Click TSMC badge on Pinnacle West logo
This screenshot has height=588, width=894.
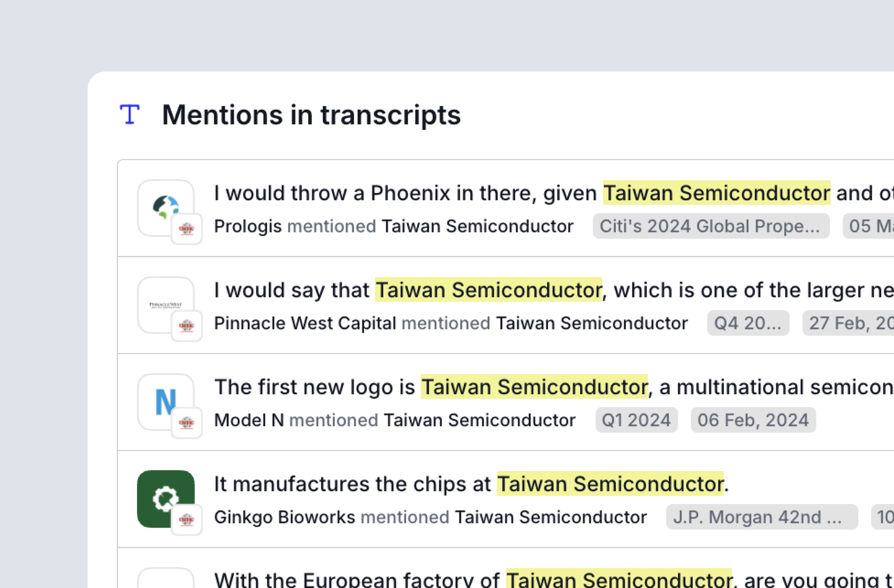pos(187,326)
